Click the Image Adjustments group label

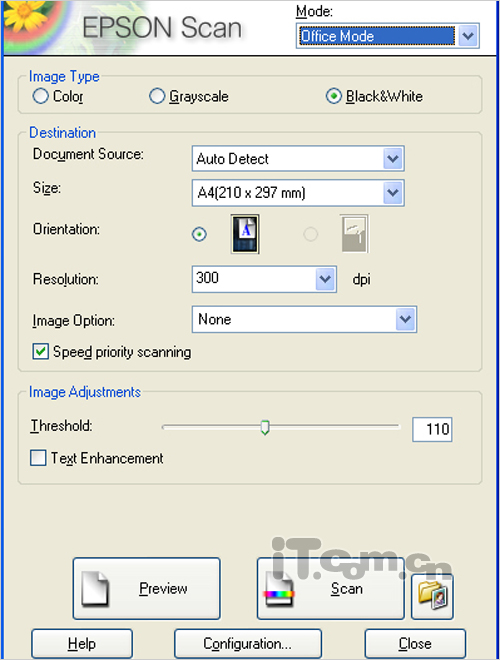coord(85,392)
